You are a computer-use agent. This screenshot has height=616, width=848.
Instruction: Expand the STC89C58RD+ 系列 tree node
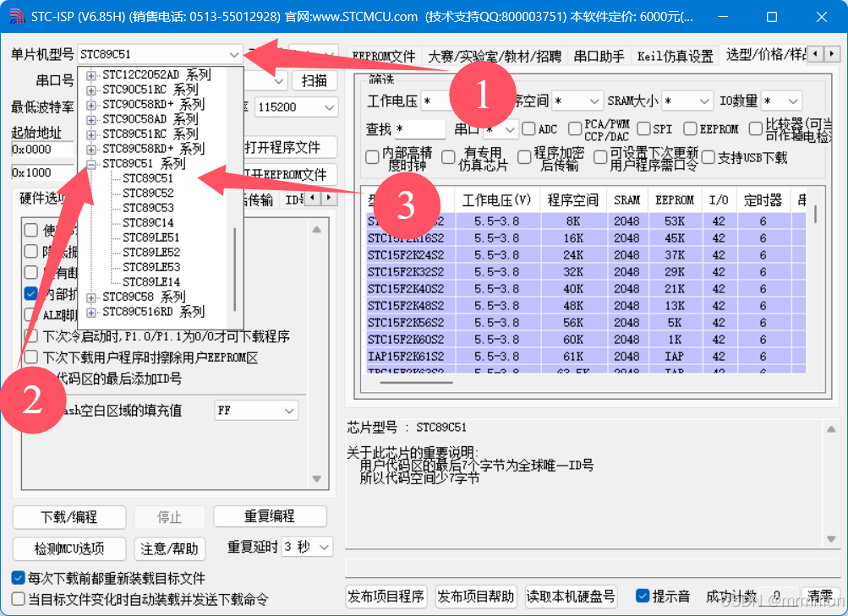[x=90, y=149]
